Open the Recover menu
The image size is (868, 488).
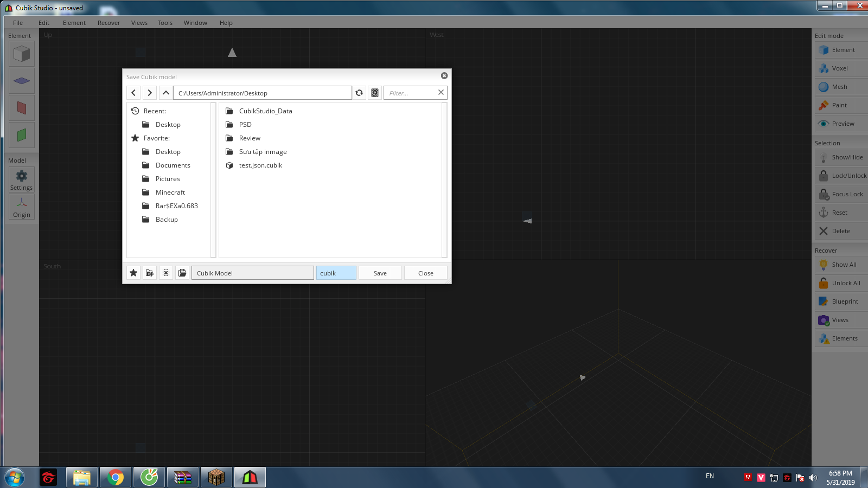108,23
